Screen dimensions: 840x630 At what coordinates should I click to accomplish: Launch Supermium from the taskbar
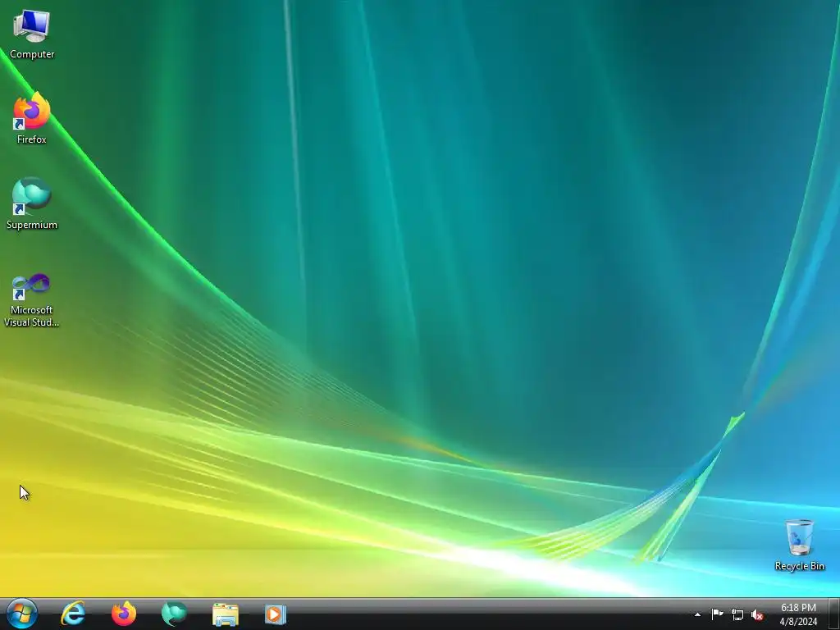174,614
